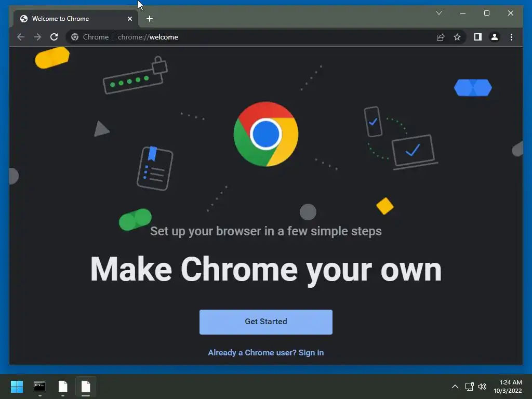Open the terminal icon in the taskbar
The width and height of the screenshot is (532, 399).
(39, 387)
